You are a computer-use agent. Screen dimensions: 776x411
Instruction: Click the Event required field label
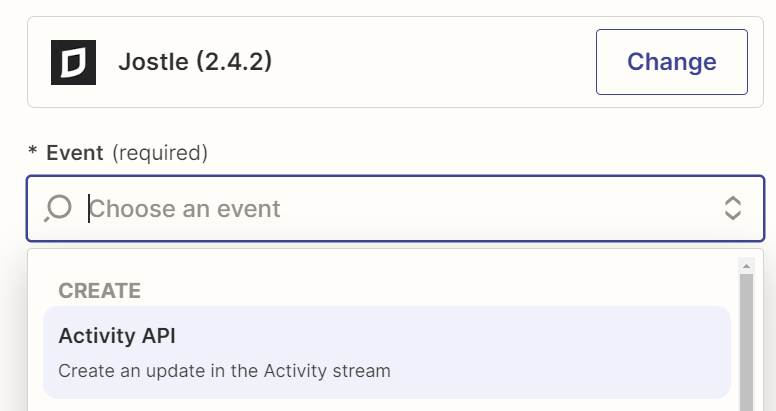[127, 153]
